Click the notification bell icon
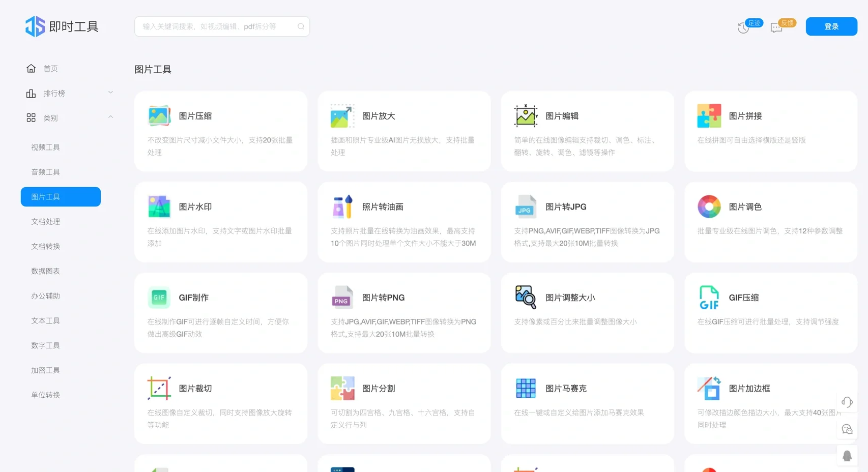 847,455
